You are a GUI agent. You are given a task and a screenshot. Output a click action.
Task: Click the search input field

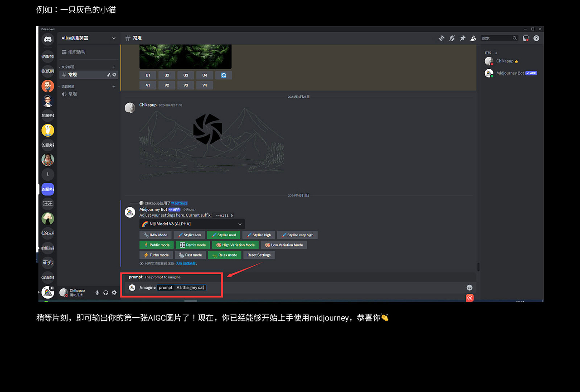click(498, 38)
